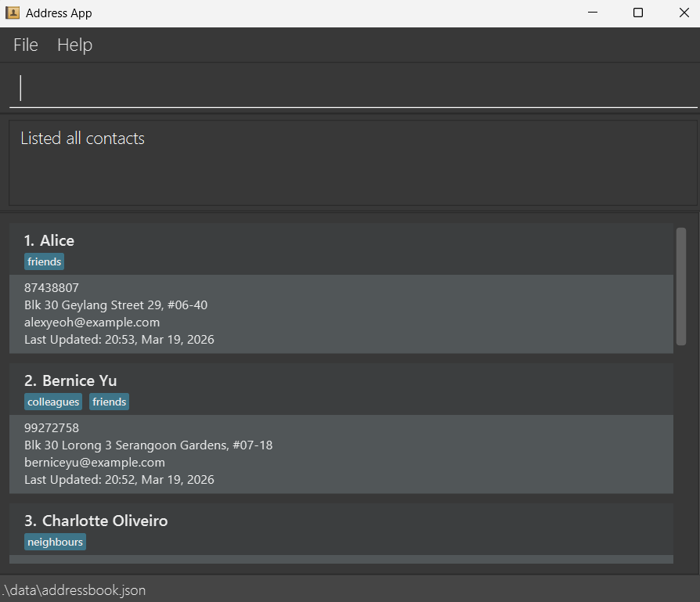Click the colleagues tag under Bernice Yu
The height and width of the screenshot is (602, 700).
[53, 402]
